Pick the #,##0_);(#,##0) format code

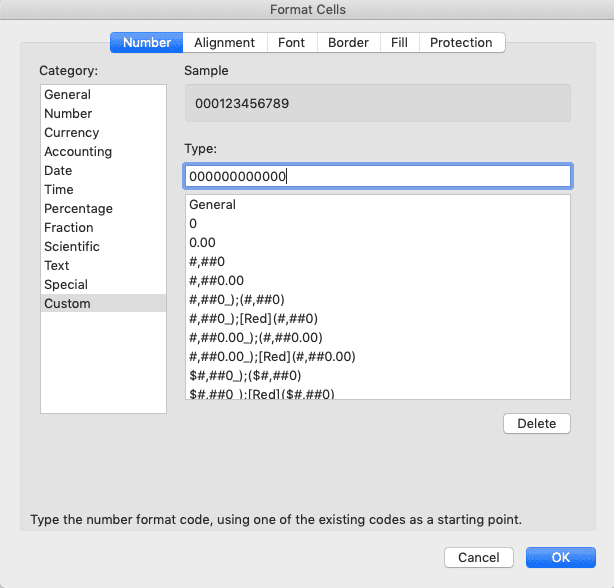378,299
